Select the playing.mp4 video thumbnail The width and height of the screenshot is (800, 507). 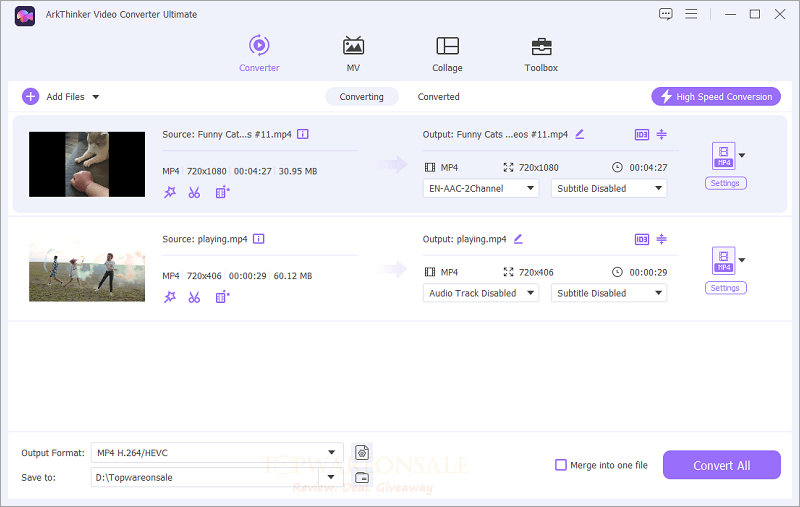(87, 269)
